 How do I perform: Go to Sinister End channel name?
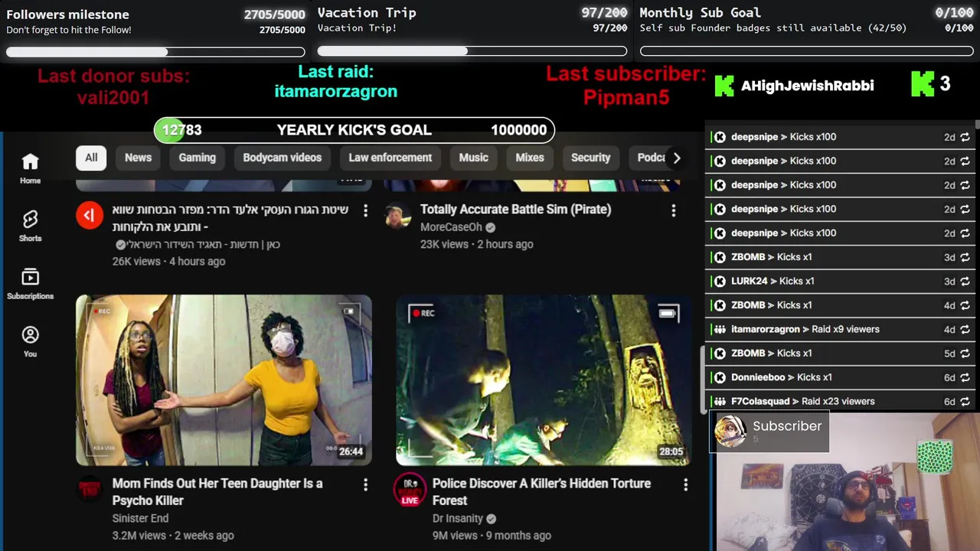click(140, 518)
